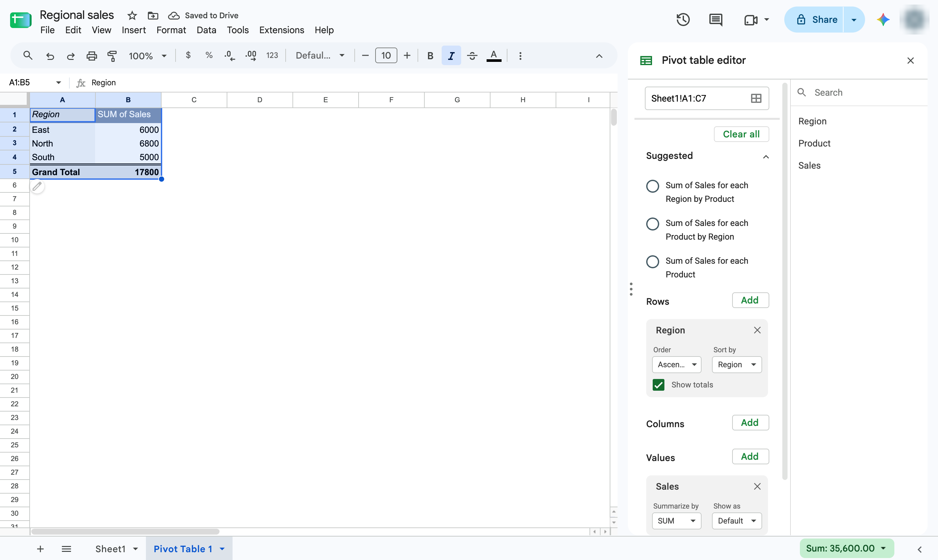
Task: Toggle italic formatting
Action: [x=451, y=56]
